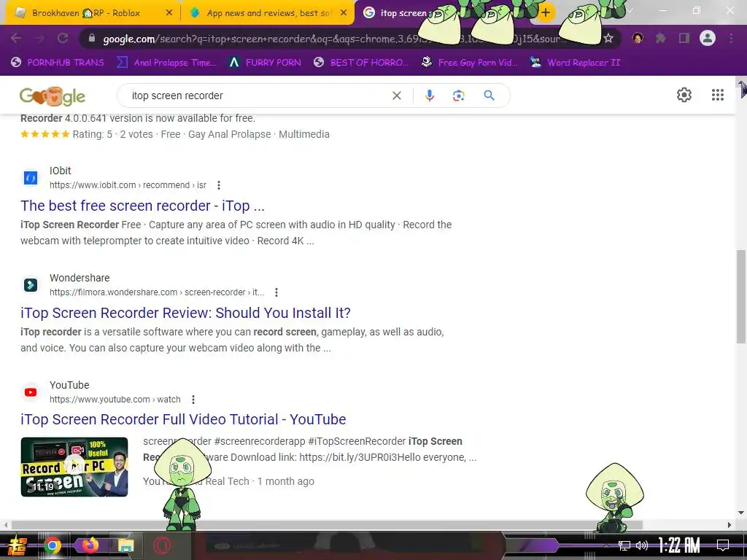Screen dimensions: 747x560
Task: Click the 'Wondershare' site name
Action: tap(80, 278)
